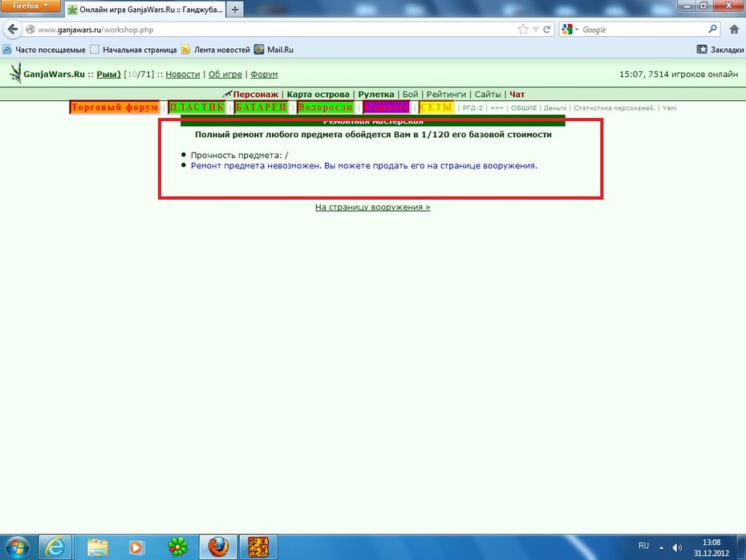Open ICQ flower icon in taskbar
This screenshot has width=746, height=560.
tap(178, 547)
